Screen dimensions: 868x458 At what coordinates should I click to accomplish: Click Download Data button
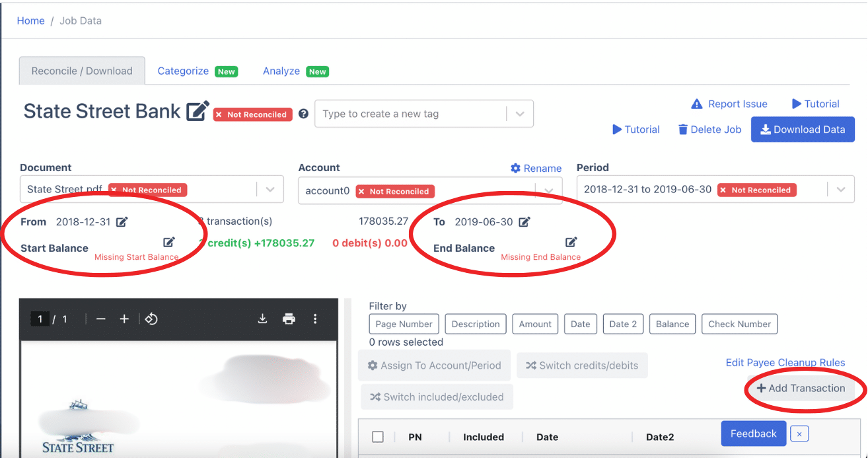(x=803, y=130)
